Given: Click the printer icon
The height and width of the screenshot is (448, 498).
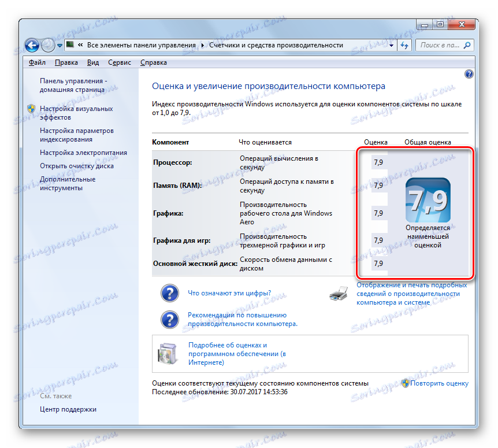Looking at the screenshot, I should click(338, 293).
